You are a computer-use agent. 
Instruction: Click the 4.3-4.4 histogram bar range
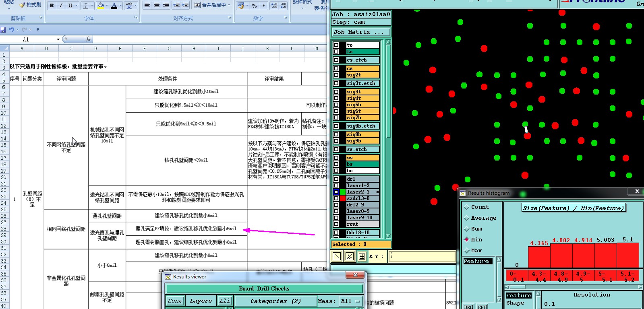click(x=539, y=276)
